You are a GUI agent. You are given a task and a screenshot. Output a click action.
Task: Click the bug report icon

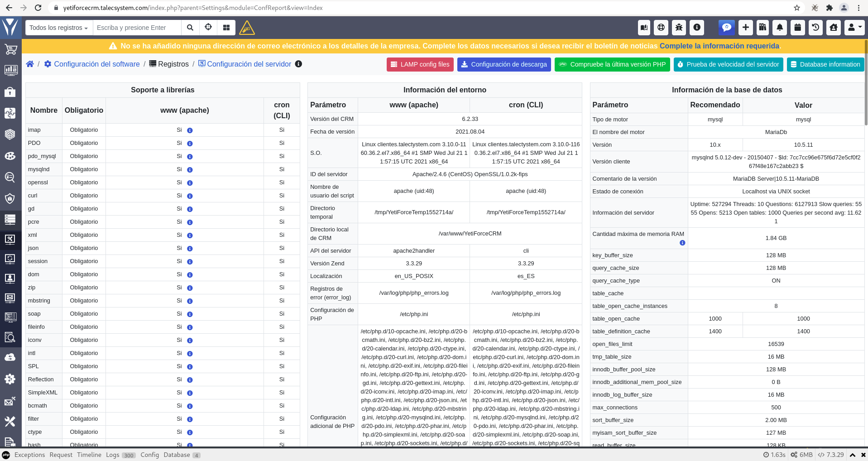679,28
